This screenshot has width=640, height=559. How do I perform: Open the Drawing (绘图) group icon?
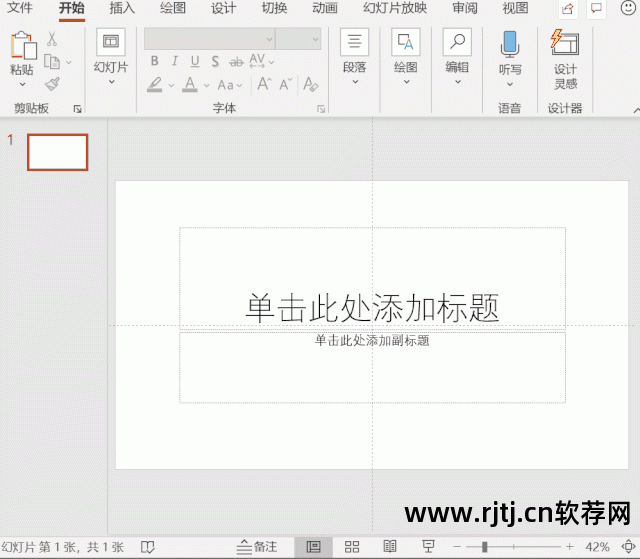click(406, 42)
